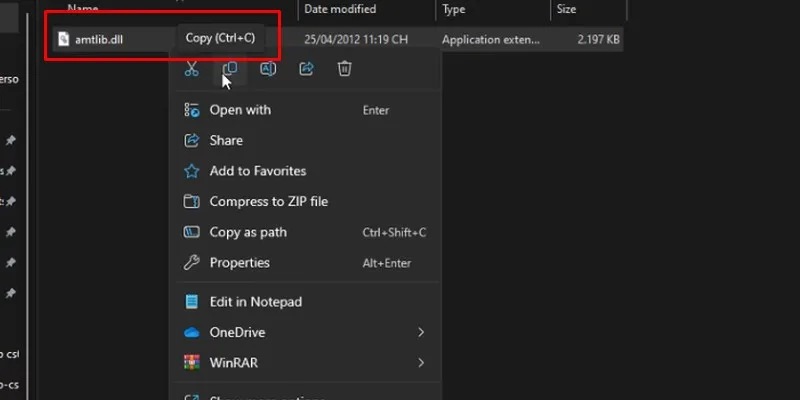Viewport: 800px width, 400px height.
Task: Click the OneDrive cloud icon
Action: pos(191,332)
